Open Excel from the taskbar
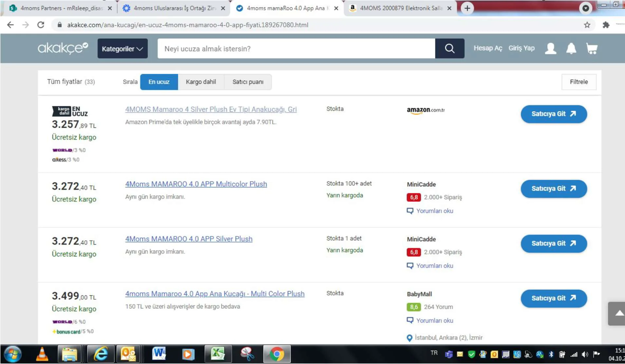Screen dimensions: 625x364 pos(218,354)
